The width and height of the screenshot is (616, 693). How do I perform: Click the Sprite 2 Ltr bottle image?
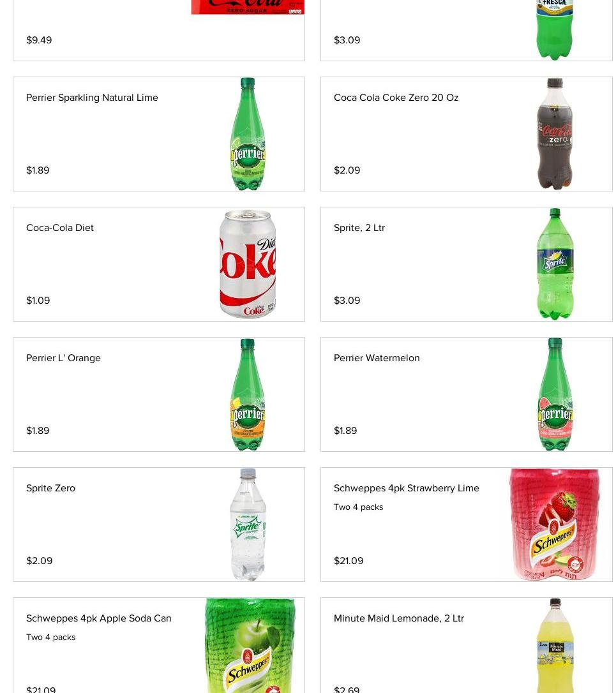pyautogui.click(x=555, y=264)
